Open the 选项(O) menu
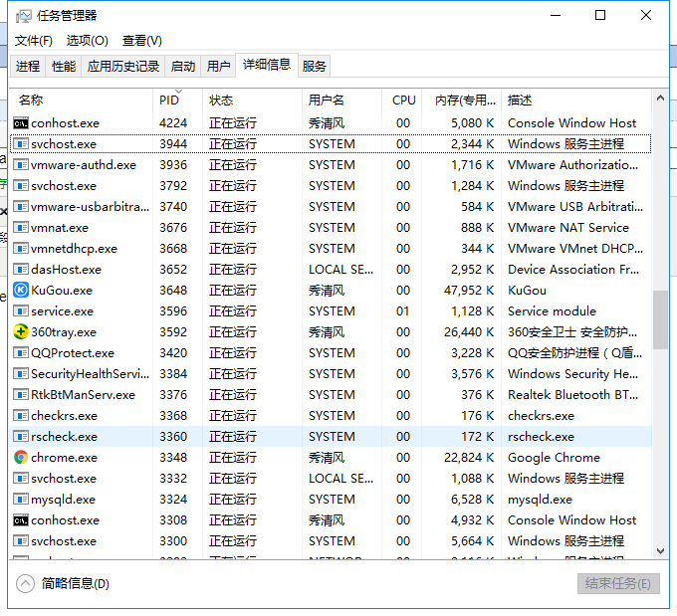 pyautogui.click(x=88, y=41)
